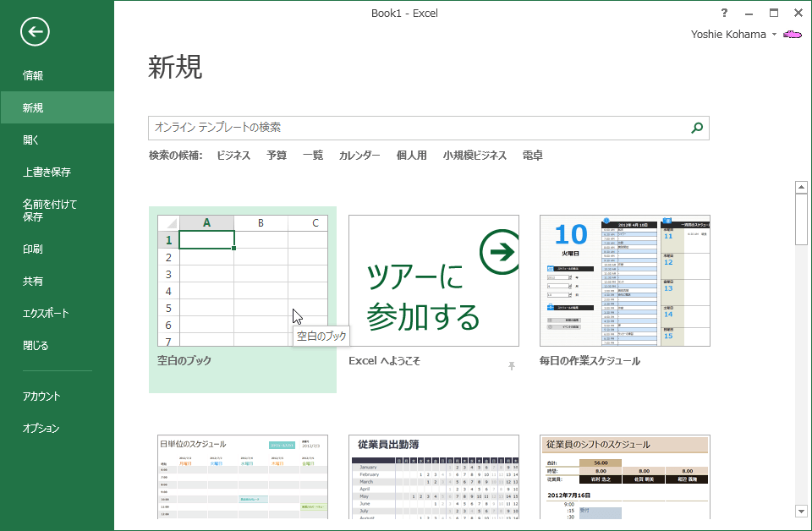This screenshot has height=531, width=812.
Task: Click the 個人用 suggestion
Action: click(412, 156)
